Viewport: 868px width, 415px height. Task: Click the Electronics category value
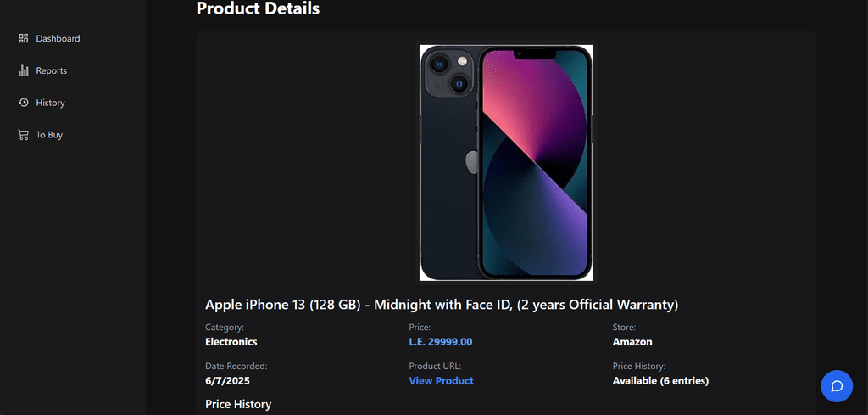[231, 342]
